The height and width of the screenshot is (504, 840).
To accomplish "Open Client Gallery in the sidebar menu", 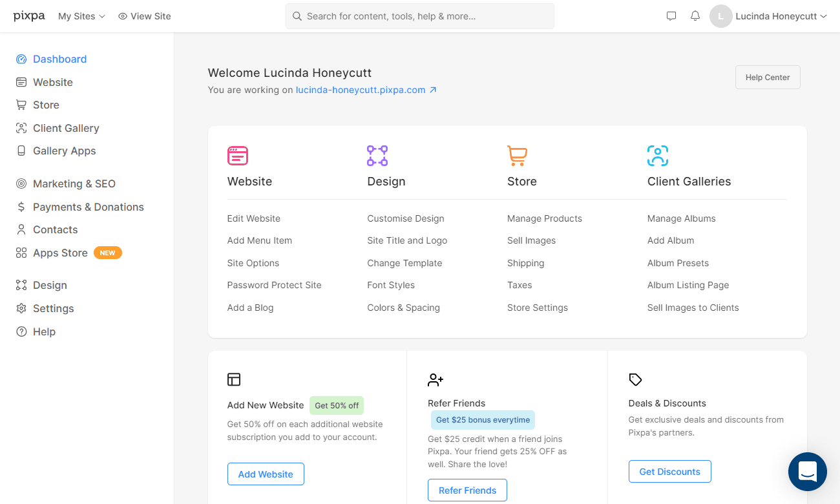I will [x=66, y=128].
